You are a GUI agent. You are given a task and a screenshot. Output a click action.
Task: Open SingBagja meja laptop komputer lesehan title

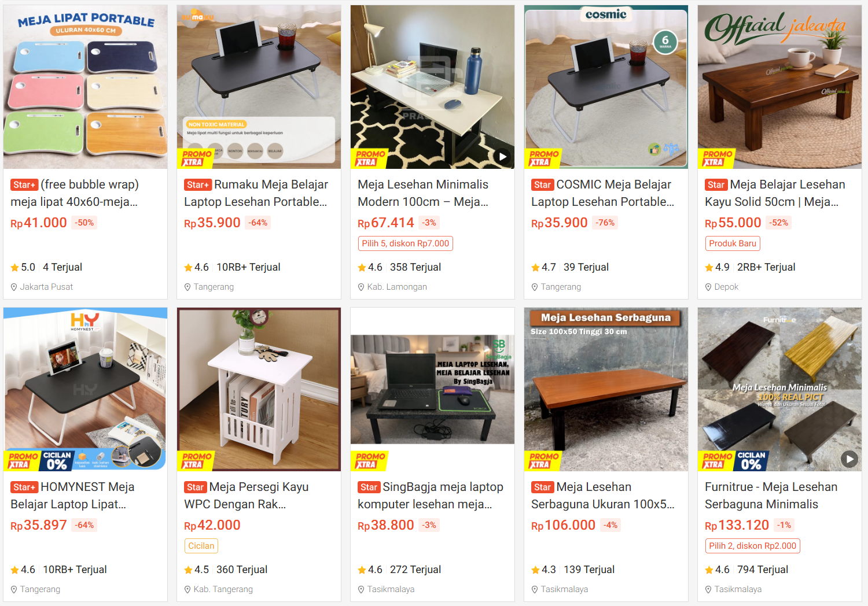(x=431, y=496)
